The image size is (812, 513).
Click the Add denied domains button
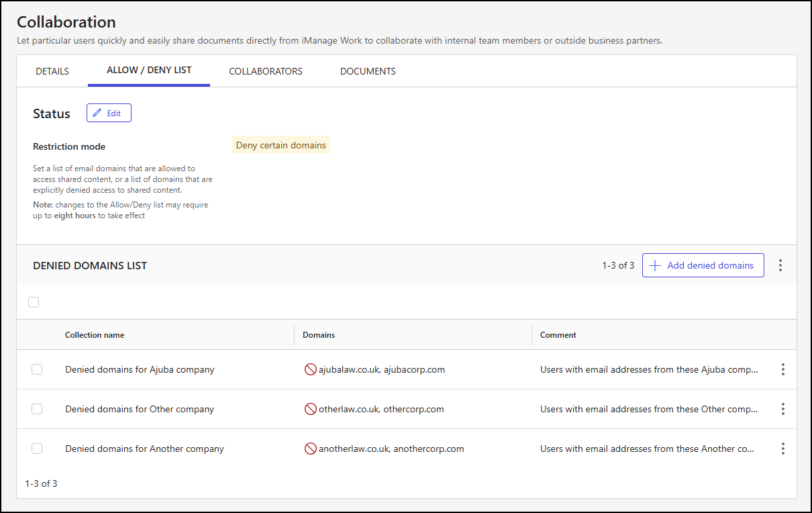tap(703, 265)
